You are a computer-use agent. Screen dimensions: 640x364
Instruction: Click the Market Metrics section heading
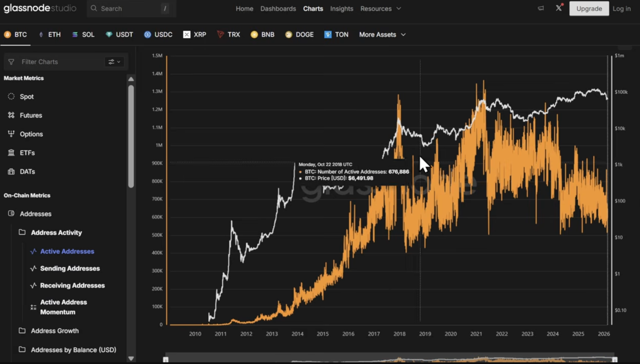coord(24,78)
